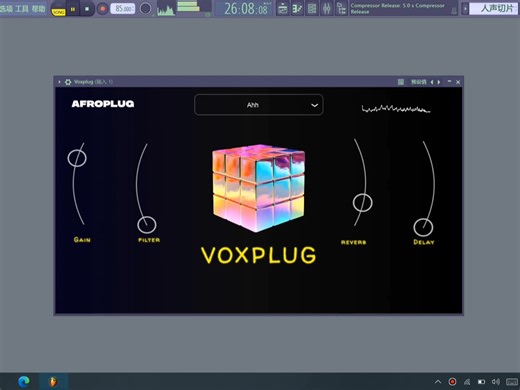Click the Filter label
520x390 pixels.
pyautogui.click(x=149, y=240)
